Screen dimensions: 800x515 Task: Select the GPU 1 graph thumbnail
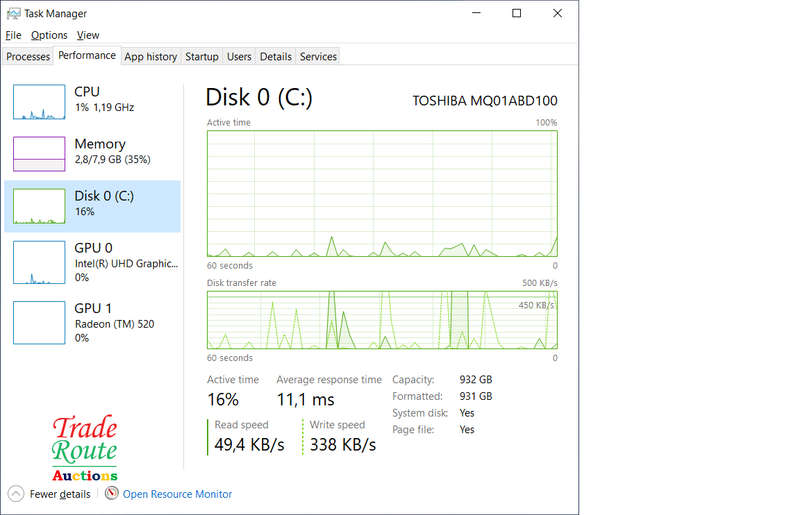click(x=39, y=323)
